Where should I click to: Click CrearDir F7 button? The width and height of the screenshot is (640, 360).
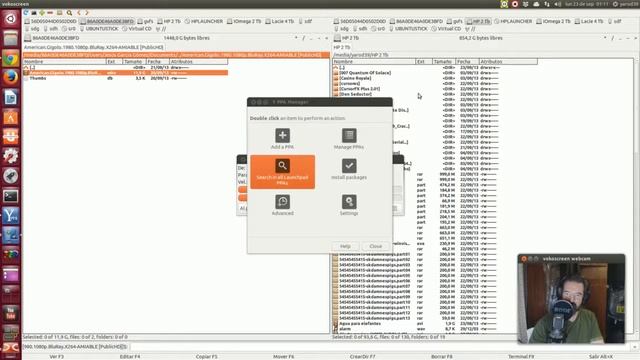(362, 356)
